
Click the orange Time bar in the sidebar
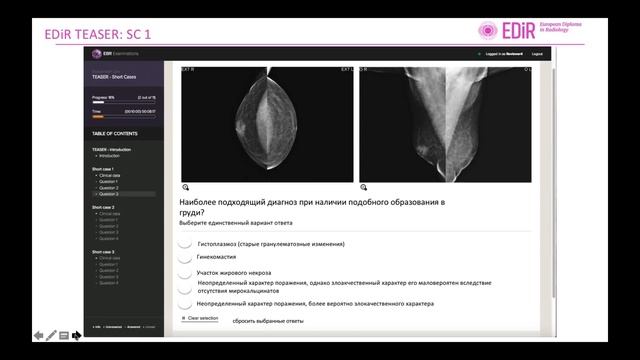[x=124, y=116]
